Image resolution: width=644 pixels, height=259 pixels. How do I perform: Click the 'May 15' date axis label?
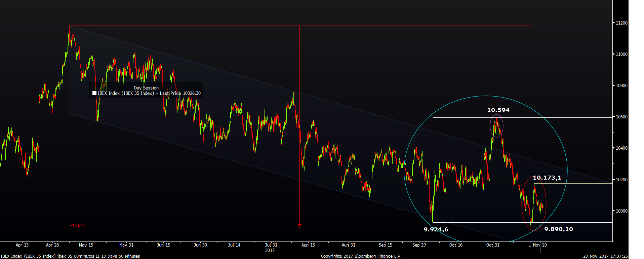pyautogui.click(x=86, y=245)
